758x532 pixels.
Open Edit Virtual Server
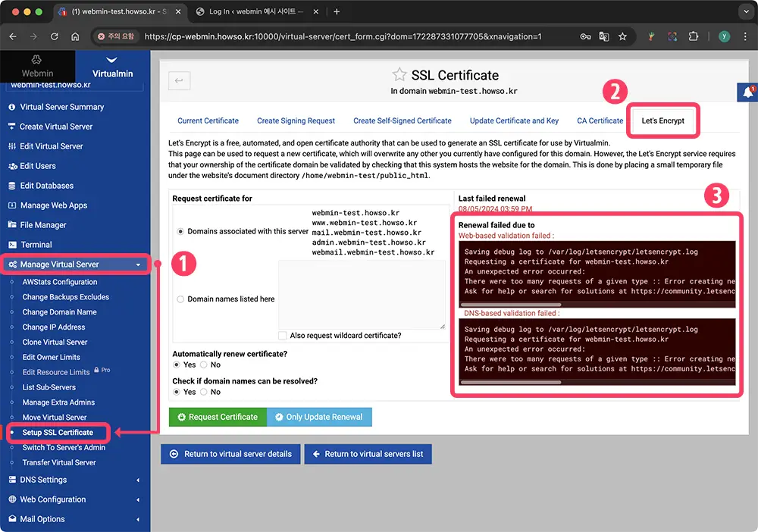pos(52,146)
